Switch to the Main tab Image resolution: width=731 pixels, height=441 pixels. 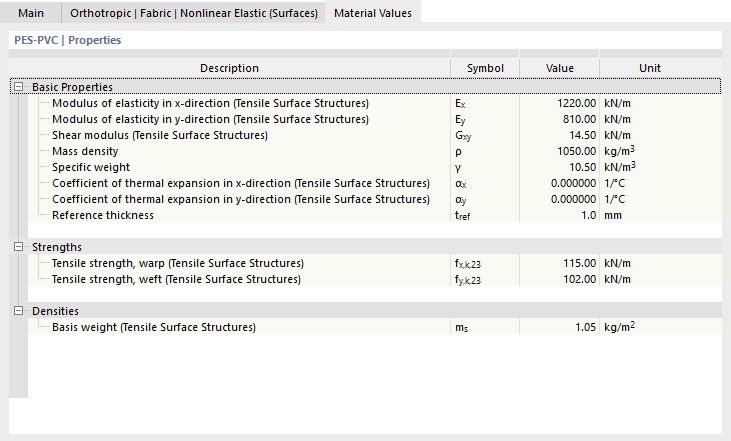point(31,13)
